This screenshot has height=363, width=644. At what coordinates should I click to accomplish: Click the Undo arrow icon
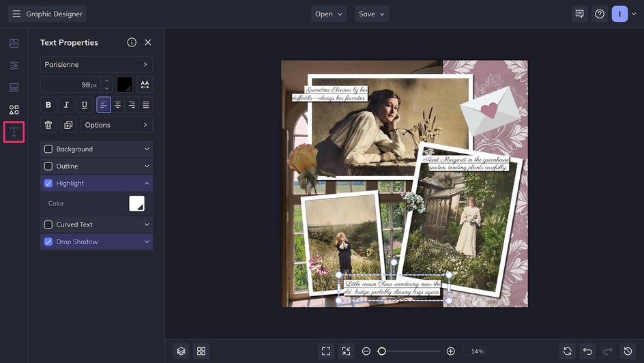587,351
